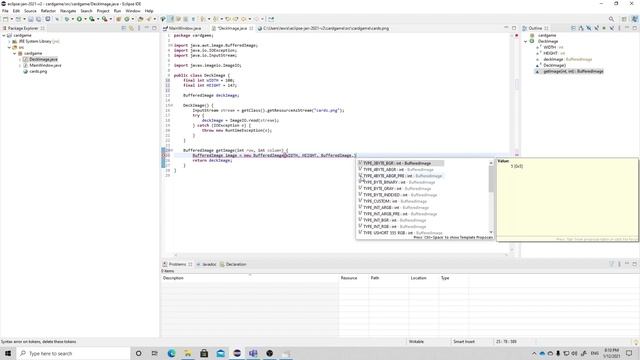Open the Navigate menu
This screenshot has height=360, width=640.
[x=68, y=11]
